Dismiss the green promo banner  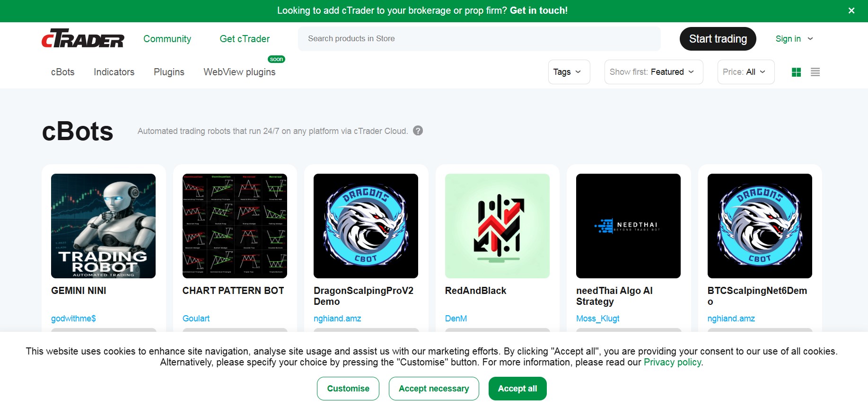(x=851, y=10)
